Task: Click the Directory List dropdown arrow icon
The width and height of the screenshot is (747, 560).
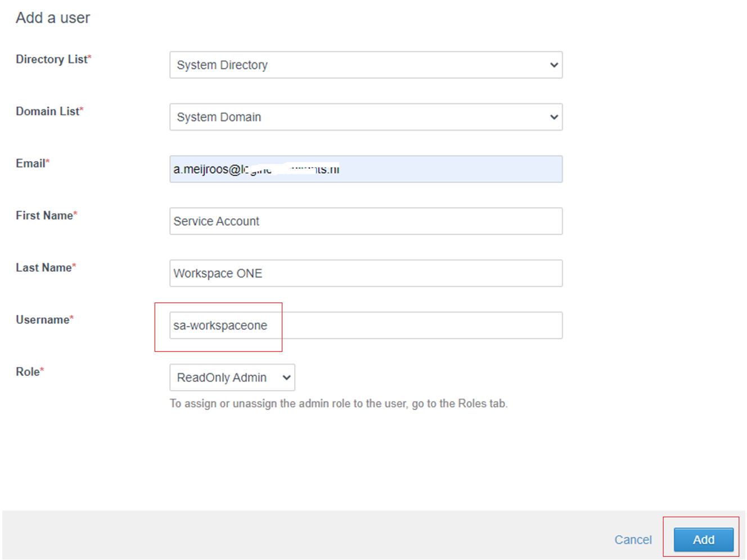Action: (x=555, y=65)
